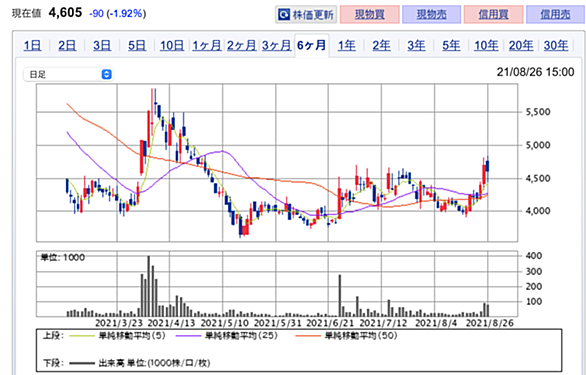Click the 株価更新 button label
This screenshot has height=375, width=586.
313,15
